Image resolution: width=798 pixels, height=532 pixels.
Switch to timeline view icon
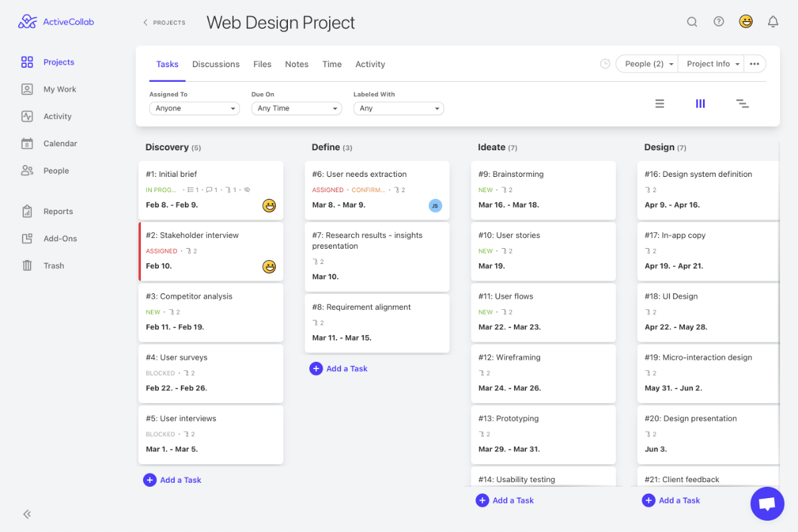point(742,104)
